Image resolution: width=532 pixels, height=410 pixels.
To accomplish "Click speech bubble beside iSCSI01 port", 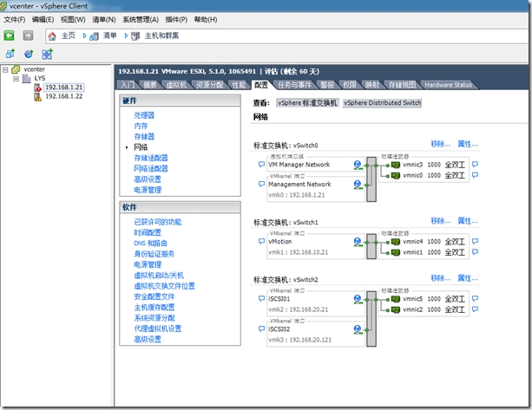I will tap(261, 298).
